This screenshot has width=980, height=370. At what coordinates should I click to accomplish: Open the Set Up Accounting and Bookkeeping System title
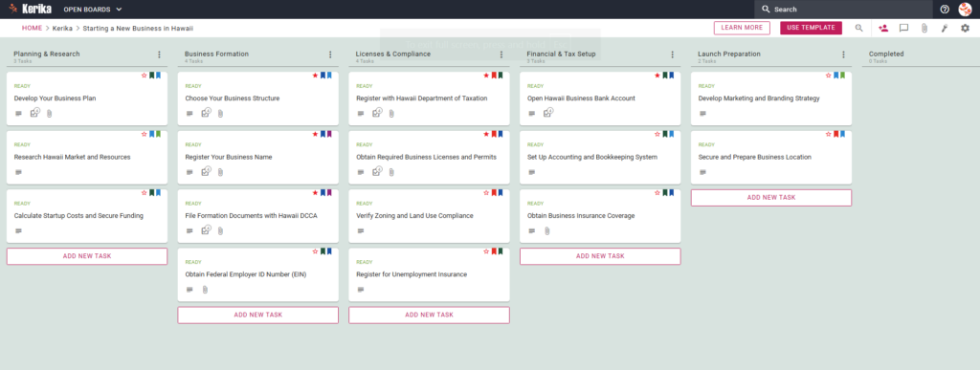[592, 157]
